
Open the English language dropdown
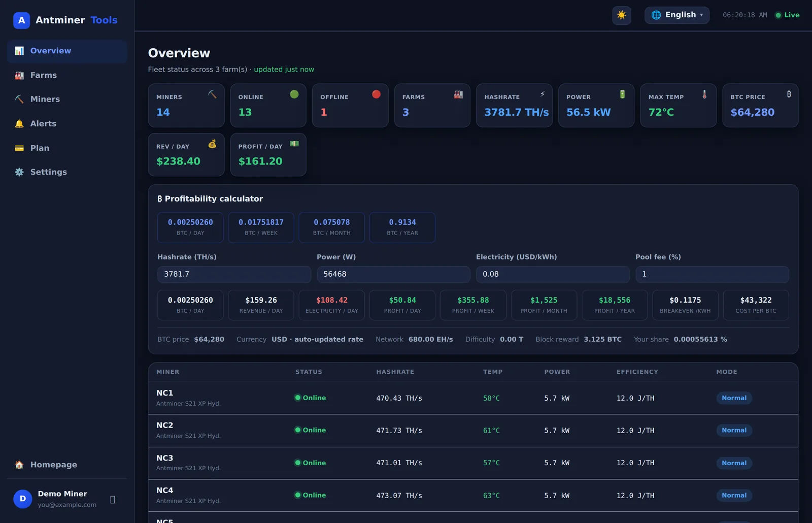pyautogui.click(x=677, y=15)
